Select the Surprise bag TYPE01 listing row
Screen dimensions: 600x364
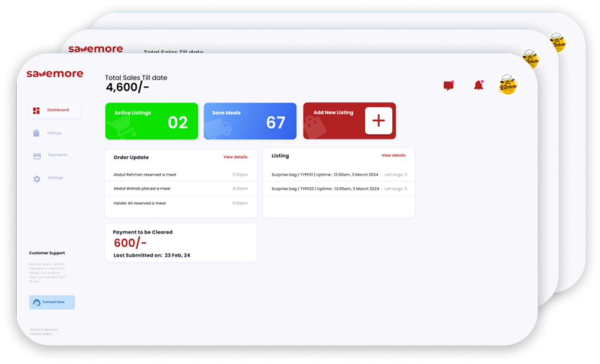[338, 174]
